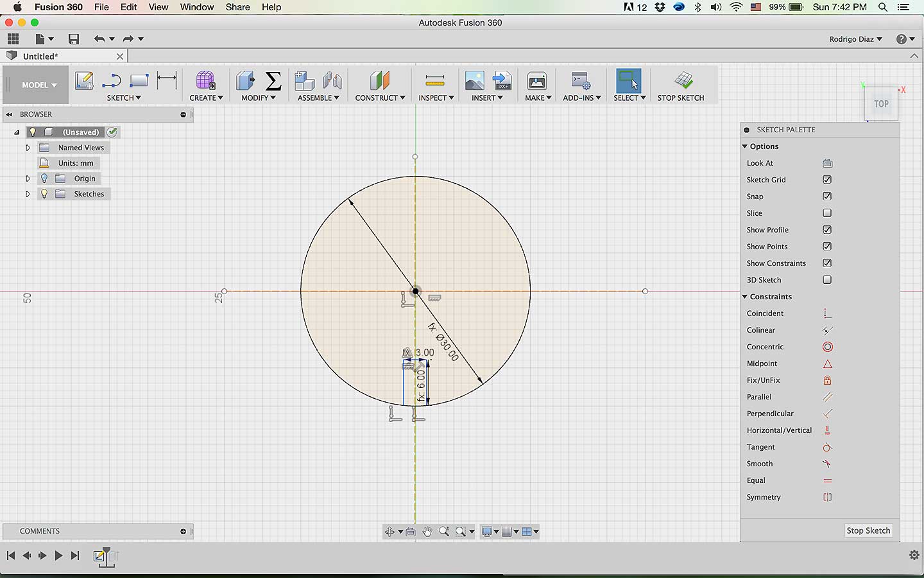Play the design timeline
This screenshot has height=578, width=924.
(x=58, y=556)
